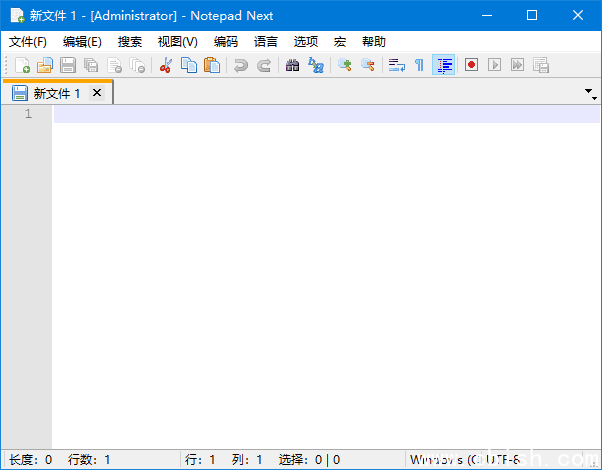Open the 编码 menu
This screenshot has height=470, width=602.
pyautogui.click(x=225, y=42)
